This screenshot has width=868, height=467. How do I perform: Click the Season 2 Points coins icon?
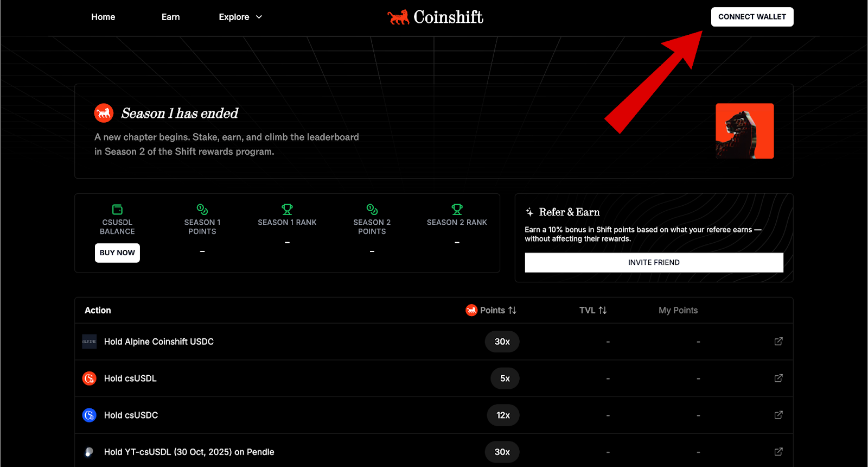(x=372, y=210)
